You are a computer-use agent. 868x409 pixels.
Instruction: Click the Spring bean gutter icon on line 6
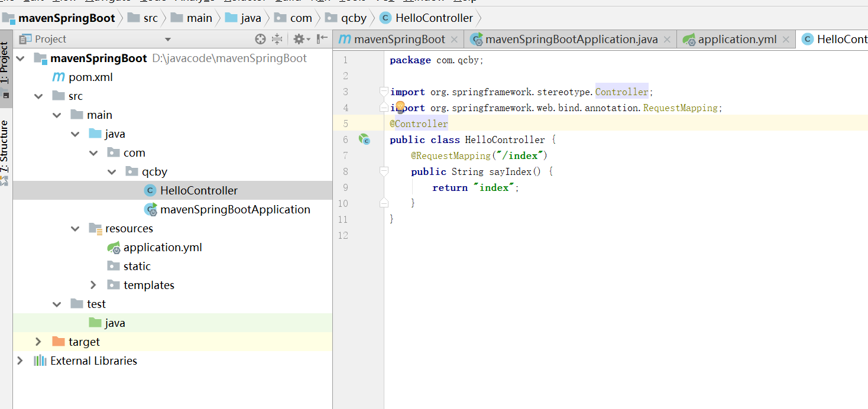click(x=365, y=139)
